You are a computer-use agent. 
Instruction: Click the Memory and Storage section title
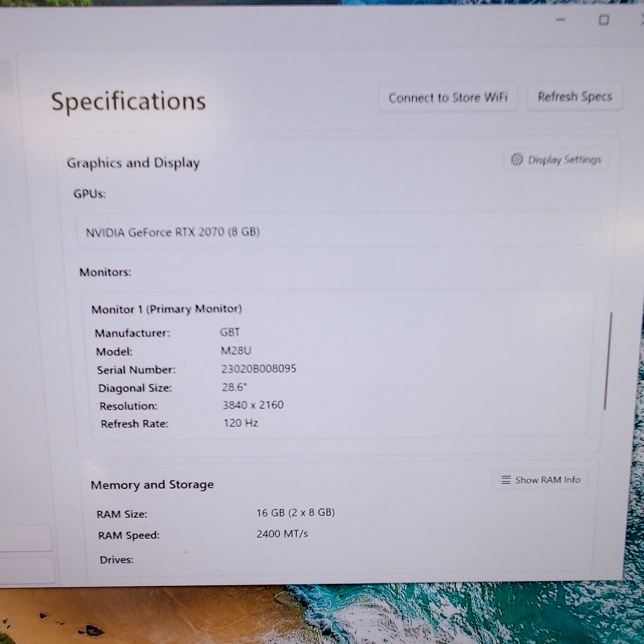[x=152, y=485]
